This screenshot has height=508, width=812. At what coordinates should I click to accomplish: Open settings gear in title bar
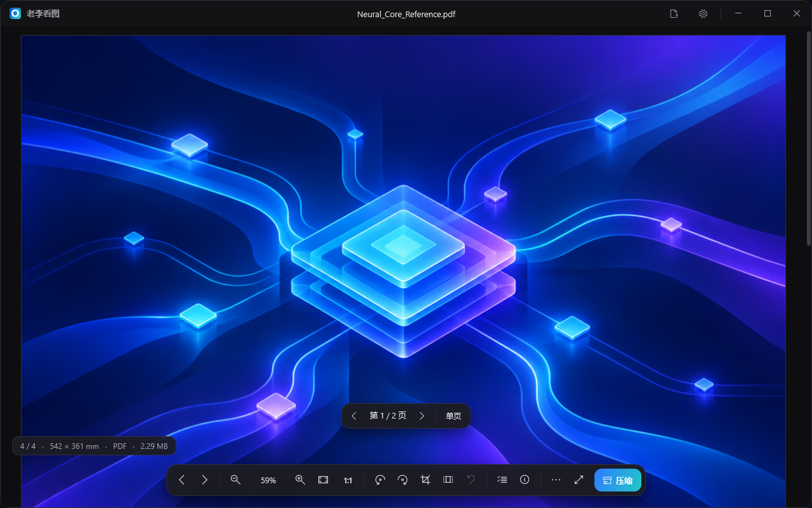703,13
